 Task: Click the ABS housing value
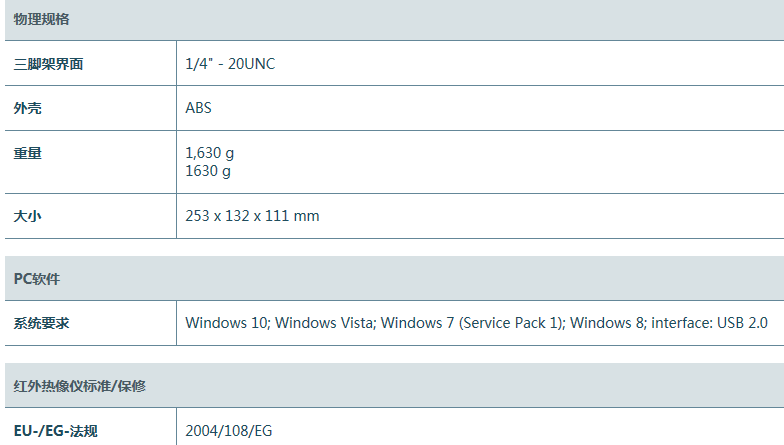point(199,108)
